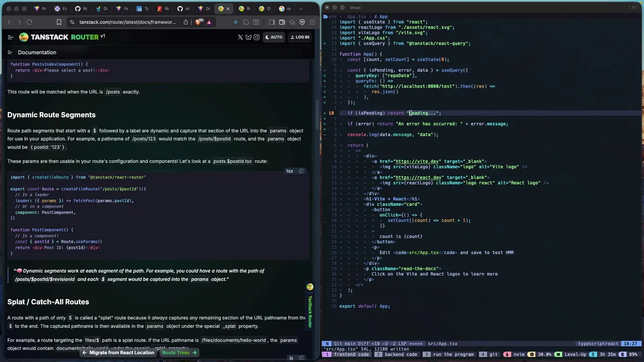Open a new browser tab

click(301, 9)
